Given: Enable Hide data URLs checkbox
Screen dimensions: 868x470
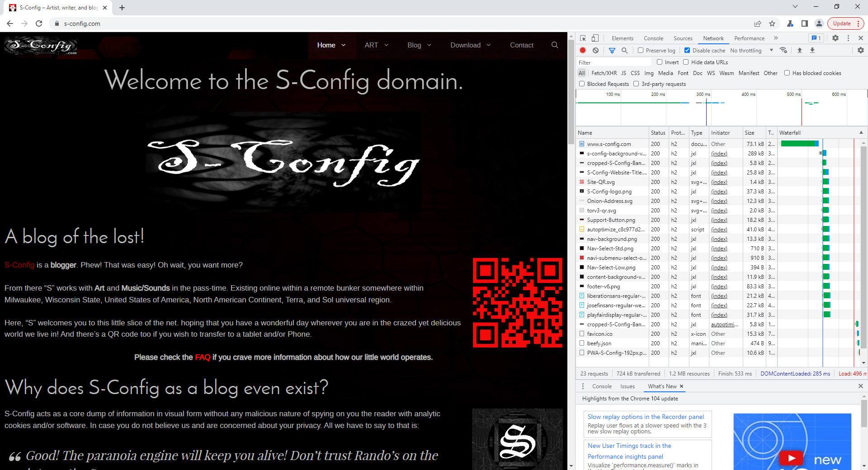Looking at the screenshot, I should (x=686, y=62).
